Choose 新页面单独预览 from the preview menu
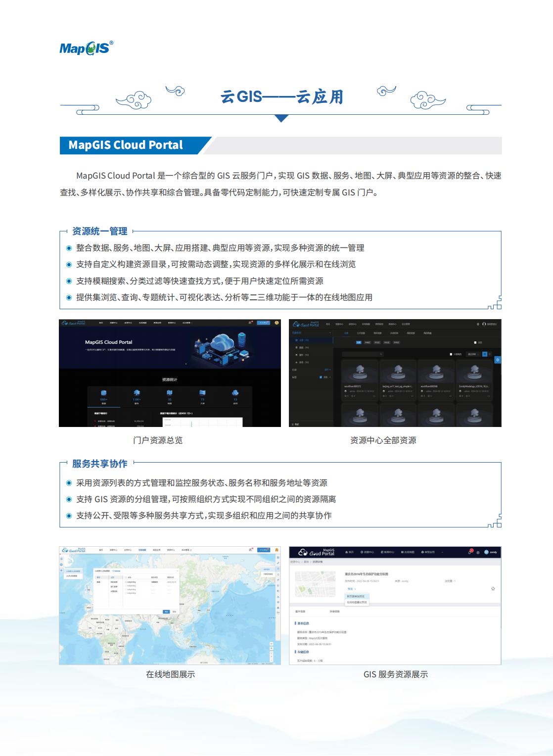Screen dimensions: 553x756 [356, 596]
